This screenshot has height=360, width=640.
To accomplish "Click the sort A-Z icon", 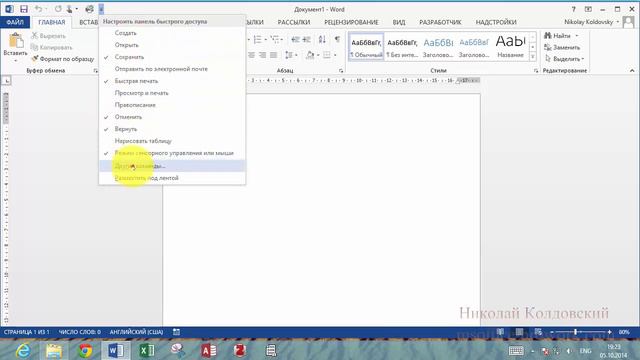I will [322, 39].
